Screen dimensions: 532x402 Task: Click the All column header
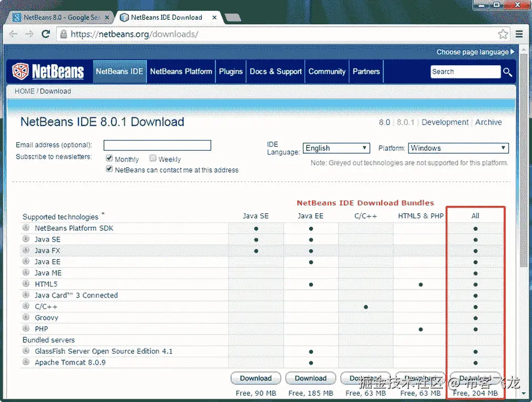pyautogui.click(x=475, y=216)
